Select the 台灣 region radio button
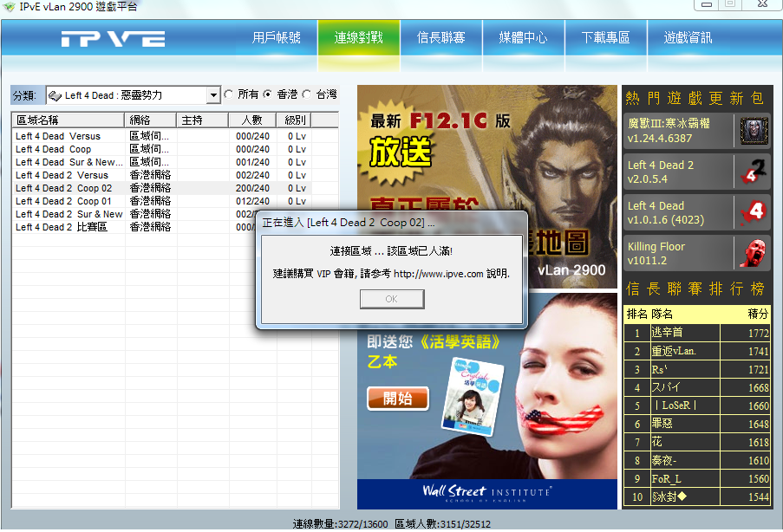This screenshot has height=532, width=783. point(307,94)
